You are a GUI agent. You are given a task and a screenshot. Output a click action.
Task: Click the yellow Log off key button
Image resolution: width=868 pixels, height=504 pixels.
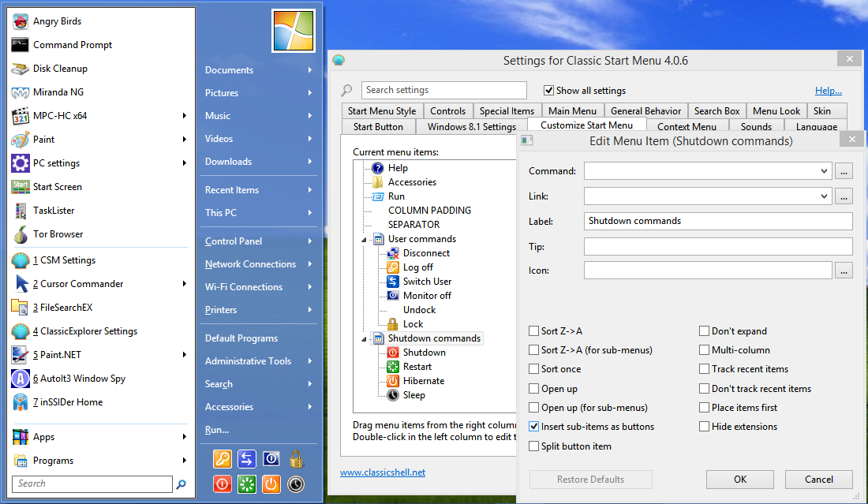pyautogui.click(x=222, y=459)
